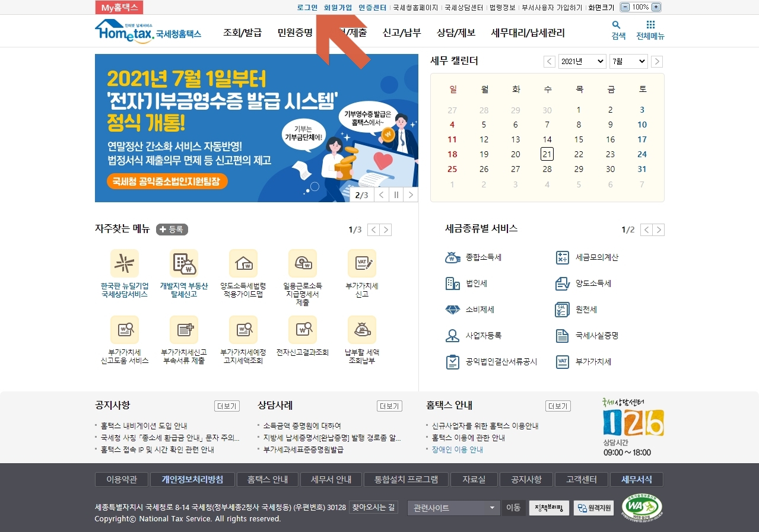The image size is (759, 532).
Task: Open 세무서식 footer link
Action: pyautogui.click(x=637, y=479)
